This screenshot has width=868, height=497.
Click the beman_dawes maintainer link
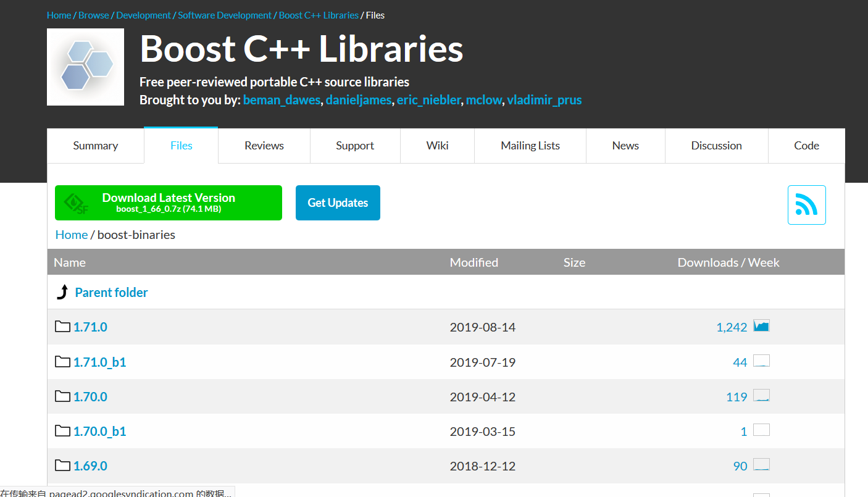pyautogui.click(x=282, y=99)
